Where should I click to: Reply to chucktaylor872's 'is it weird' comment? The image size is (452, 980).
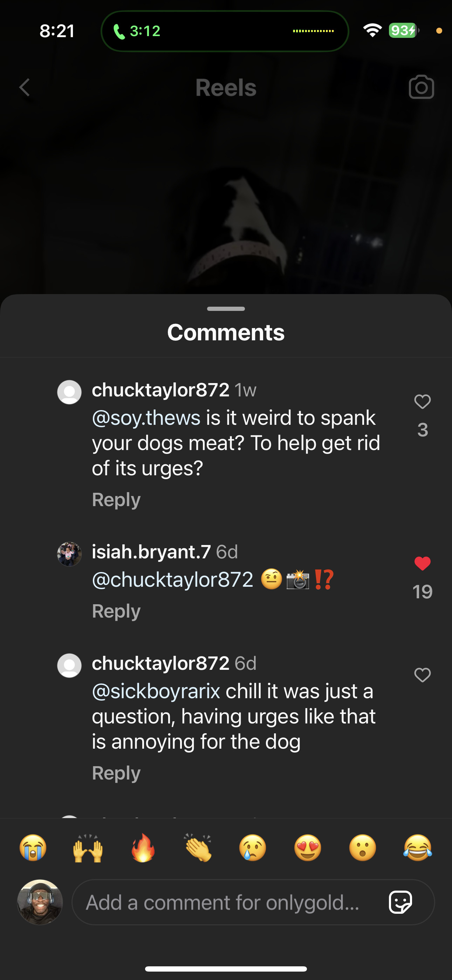[116, 500]
